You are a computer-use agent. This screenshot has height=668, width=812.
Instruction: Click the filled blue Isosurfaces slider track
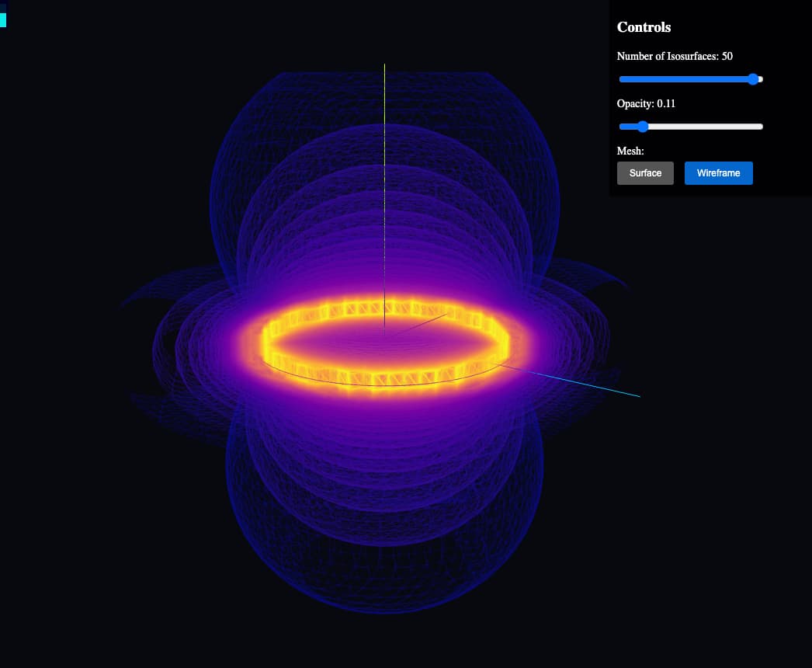click(684, 78)
